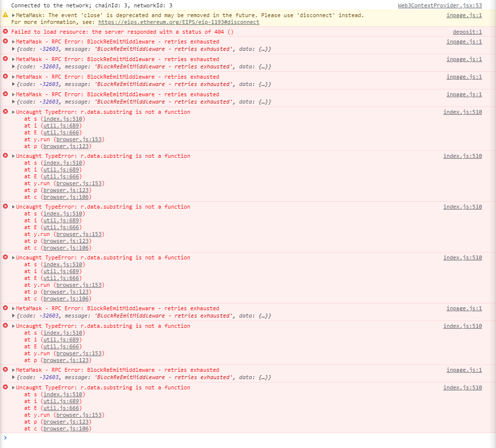This screenshot has height=448, width=496.
Task: Open inpage.js:1 link of the fourth RPC Error
Action: tap(464, 94)
